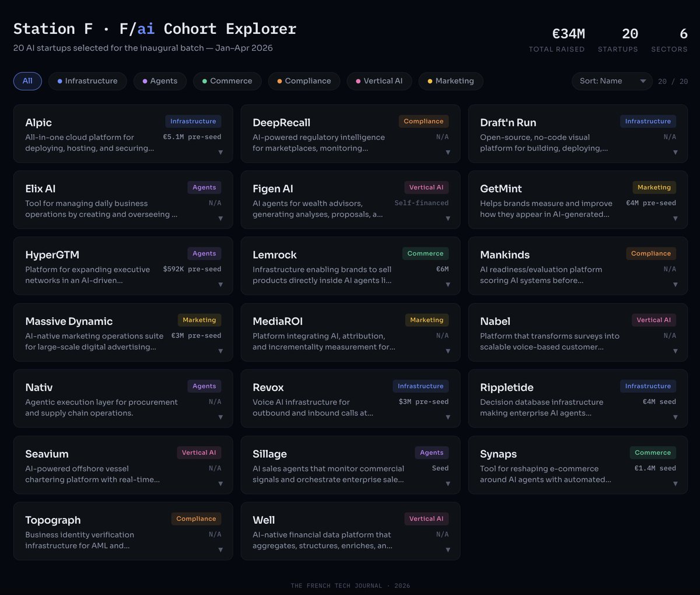Click HyperGTM's Agents sector badge
This screenshot has width=700, height=595.
[204, 254]
